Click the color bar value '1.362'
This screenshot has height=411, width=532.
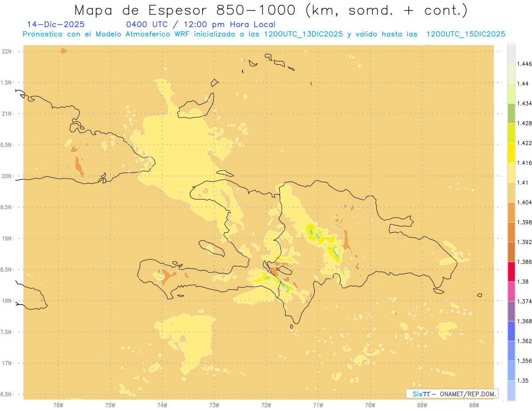tap(525, 341)
